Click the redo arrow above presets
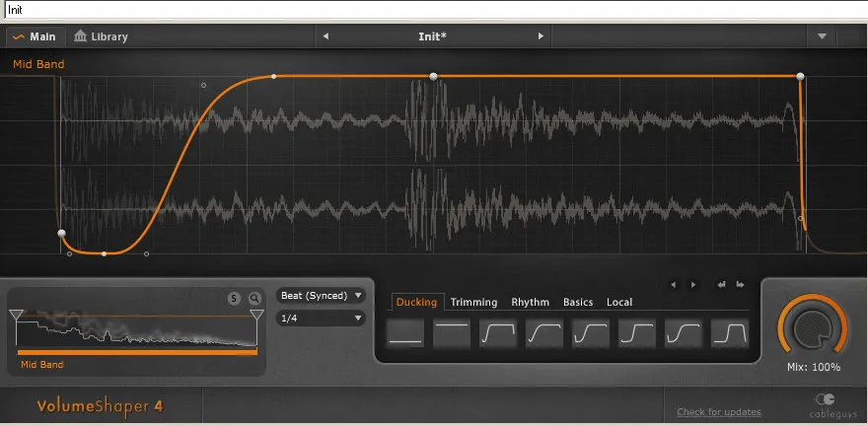 [740, 284]
